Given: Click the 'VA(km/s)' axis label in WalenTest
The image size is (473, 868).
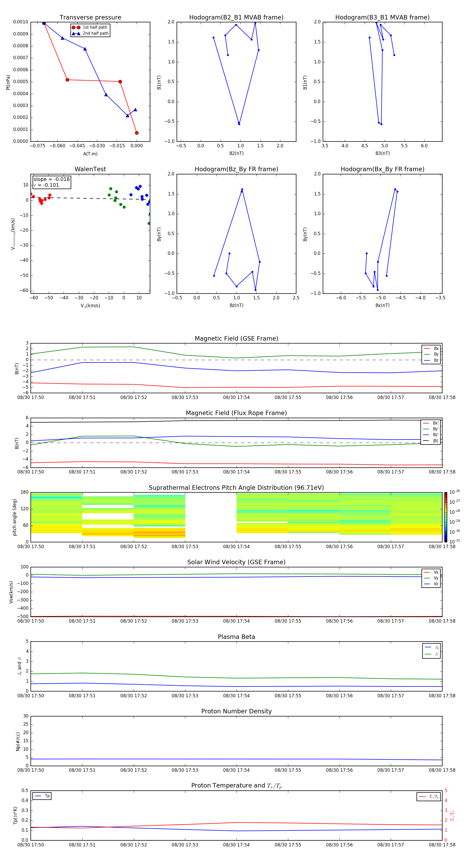Looking at the screenshot, I should 90,306.
